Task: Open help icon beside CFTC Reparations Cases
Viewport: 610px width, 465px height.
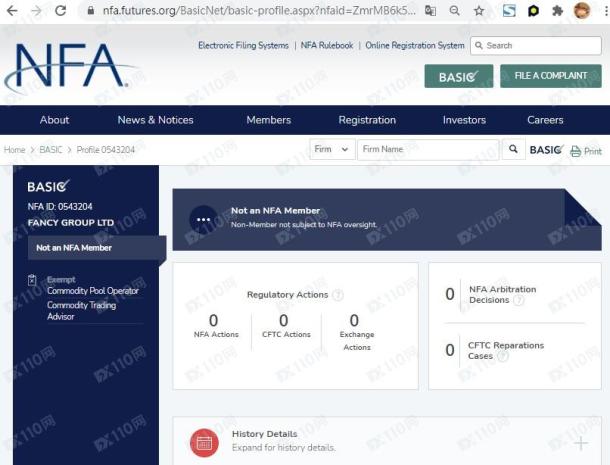Action: [x=503, y=356]
